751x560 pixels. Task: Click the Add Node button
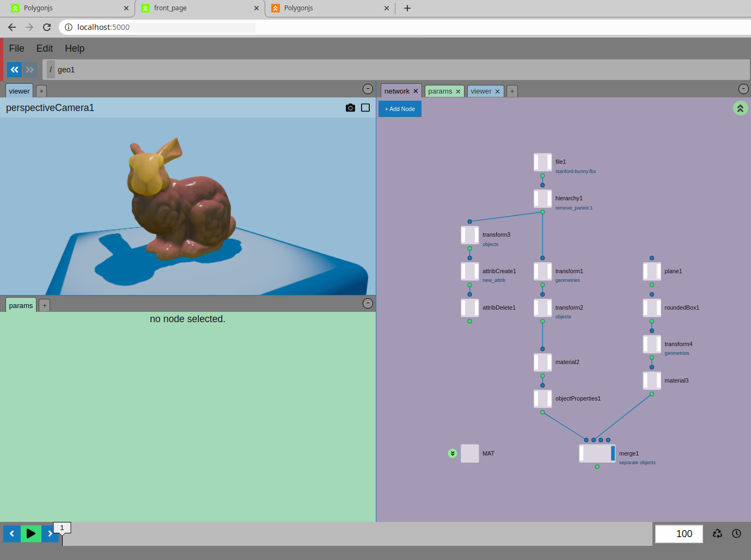(x=400, y=109)
